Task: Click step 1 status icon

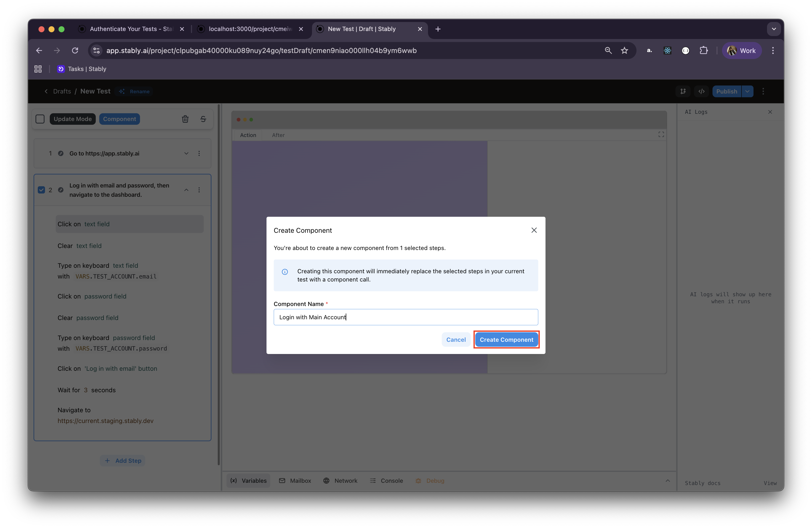Action: pos(61,153)
